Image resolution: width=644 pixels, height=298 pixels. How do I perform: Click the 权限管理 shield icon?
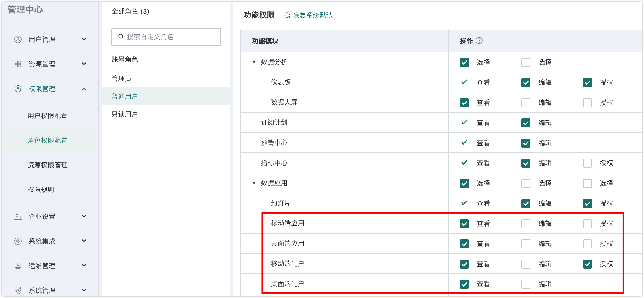coord(18,89)
